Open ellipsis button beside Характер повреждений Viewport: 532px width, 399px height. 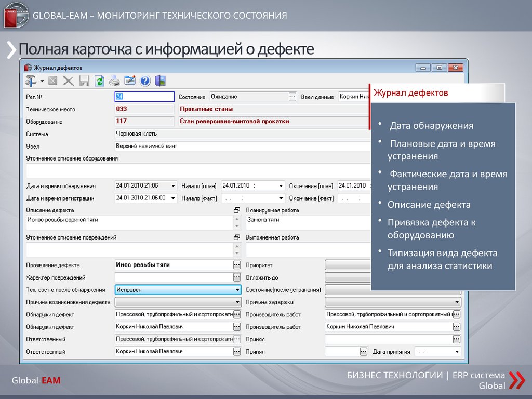[x=237, y=277]
